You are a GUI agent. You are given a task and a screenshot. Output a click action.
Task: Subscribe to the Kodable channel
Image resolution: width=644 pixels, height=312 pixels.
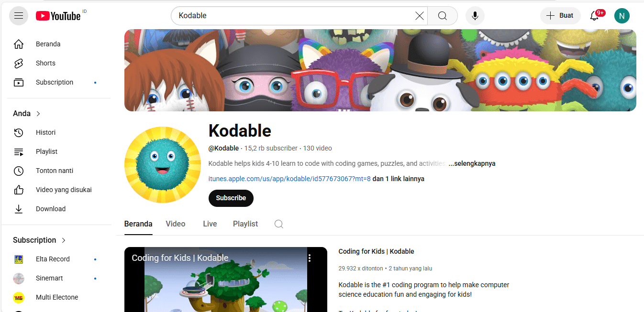231,198
